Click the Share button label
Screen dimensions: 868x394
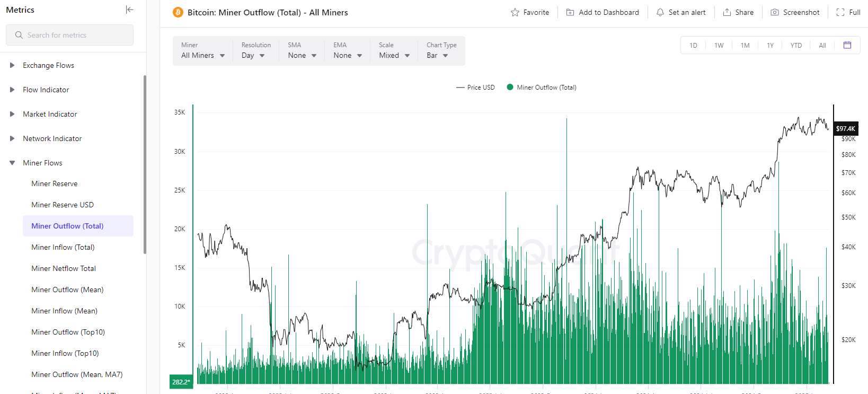(x=745, y=12)
